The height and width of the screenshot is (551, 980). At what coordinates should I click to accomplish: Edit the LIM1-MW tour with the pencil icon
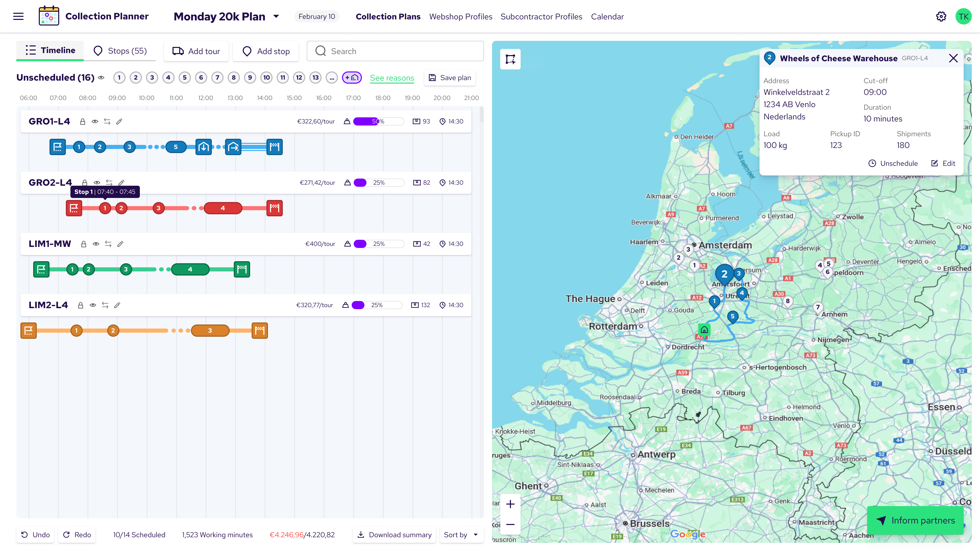120,244
